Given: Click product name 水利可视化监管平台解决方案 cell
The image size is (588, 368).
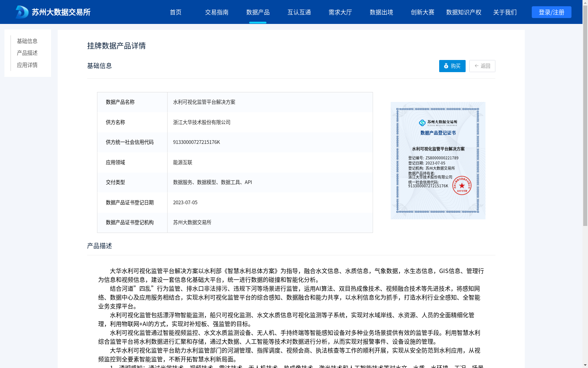Looking at the screenshot, I should [x=270, y=102].
